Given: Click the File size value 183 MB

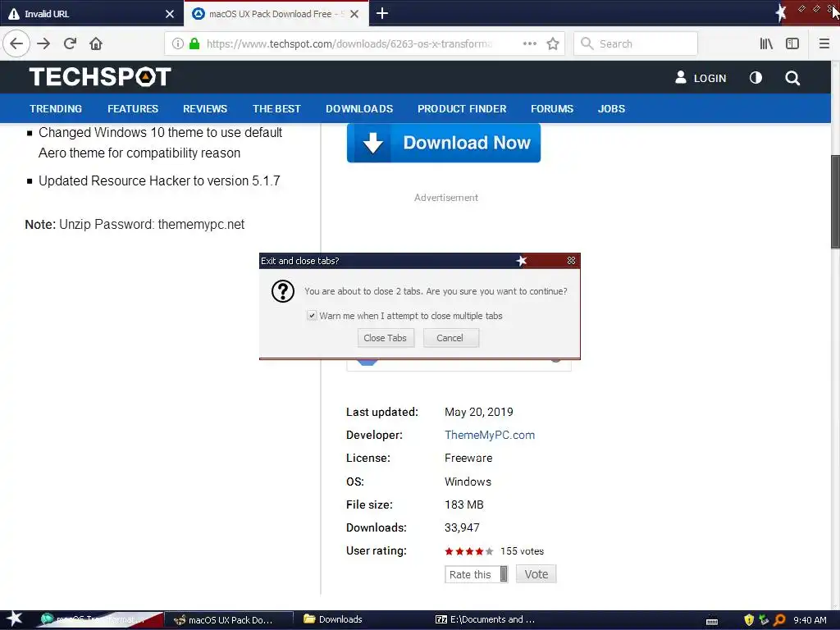Looking at the screenshot, I should [x=464, y=504].
